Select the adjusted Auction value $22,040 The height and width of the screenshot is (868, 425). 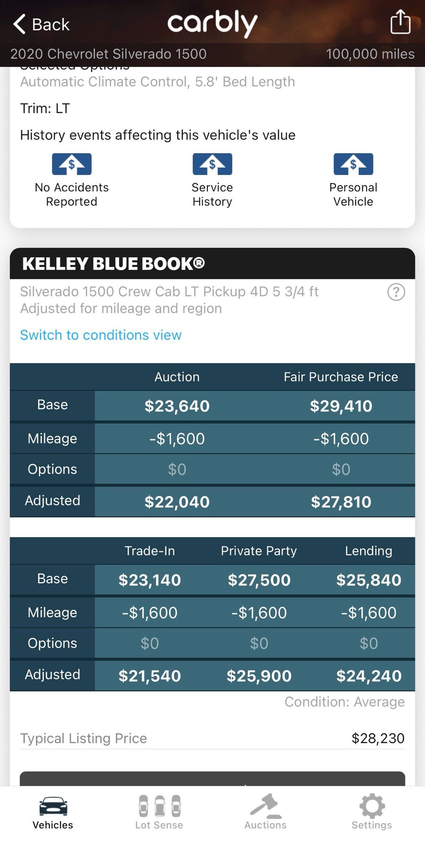[x=177, y=502]
